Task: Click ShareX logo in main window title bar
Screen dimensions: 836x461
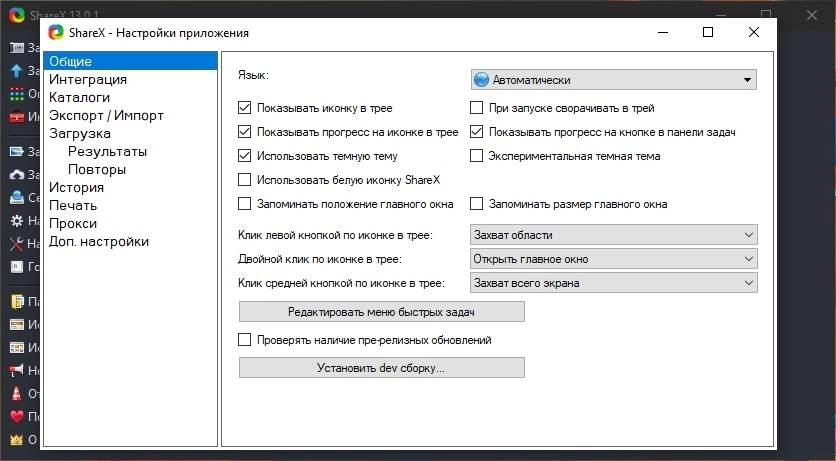Action: point(17,14)
